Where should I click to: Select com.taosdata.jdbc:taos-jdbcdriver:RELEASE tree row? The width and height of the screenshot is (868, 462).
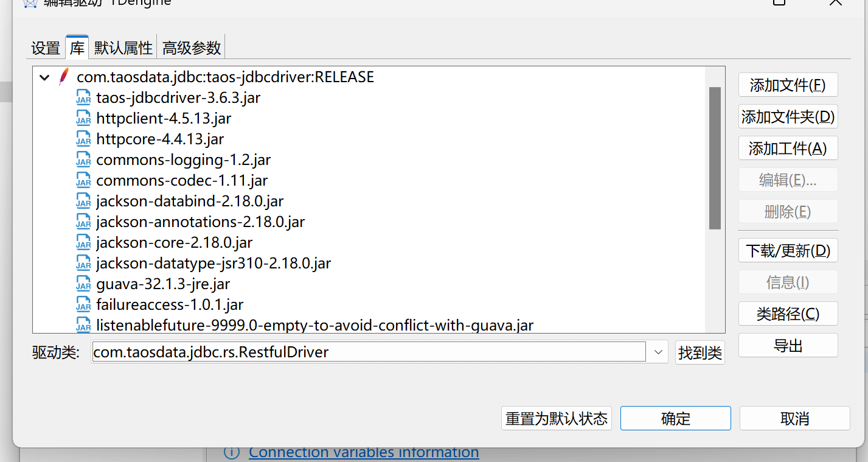225,77
